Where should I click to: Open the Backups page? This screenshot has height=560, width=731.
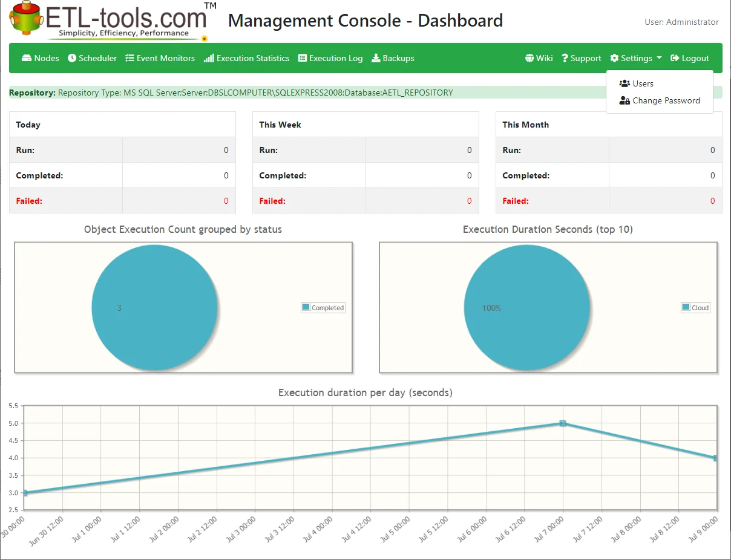click(393, 58)
